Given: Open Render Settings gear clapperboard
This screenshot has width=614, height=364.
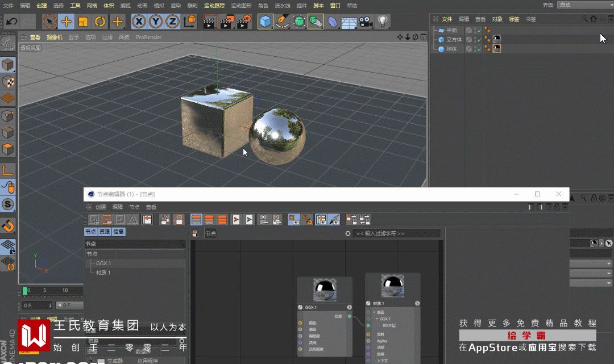Looking at the screenshot, I should 244,21.
